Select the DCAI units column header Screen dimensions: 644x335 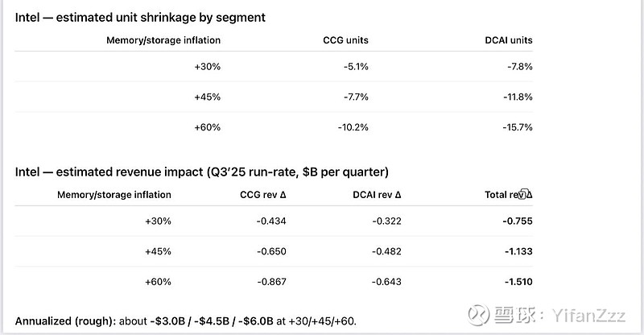click(509, 40)
